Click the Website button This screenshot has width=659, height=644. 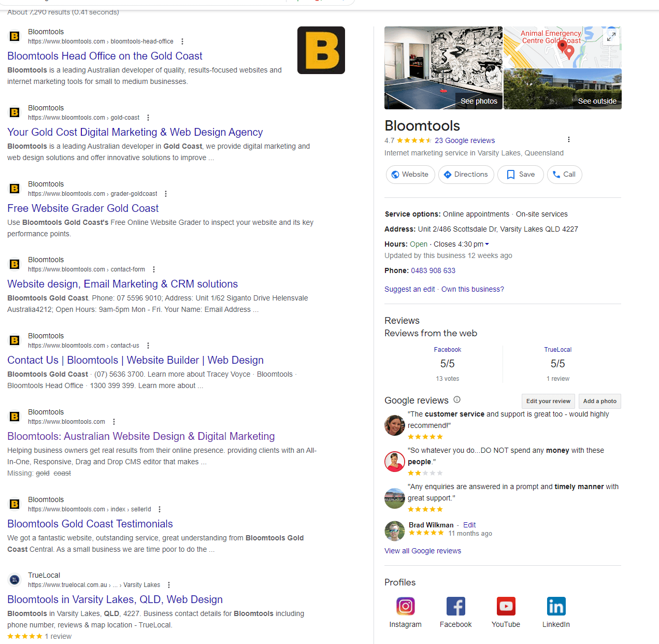point(410,175)
